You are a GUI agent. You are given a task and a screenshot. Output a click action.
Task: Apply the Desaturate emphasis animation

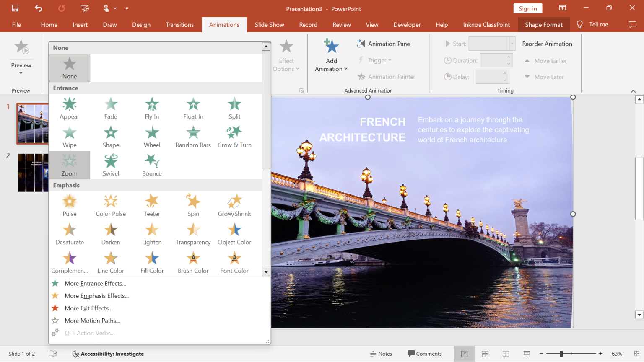point(69,234)
